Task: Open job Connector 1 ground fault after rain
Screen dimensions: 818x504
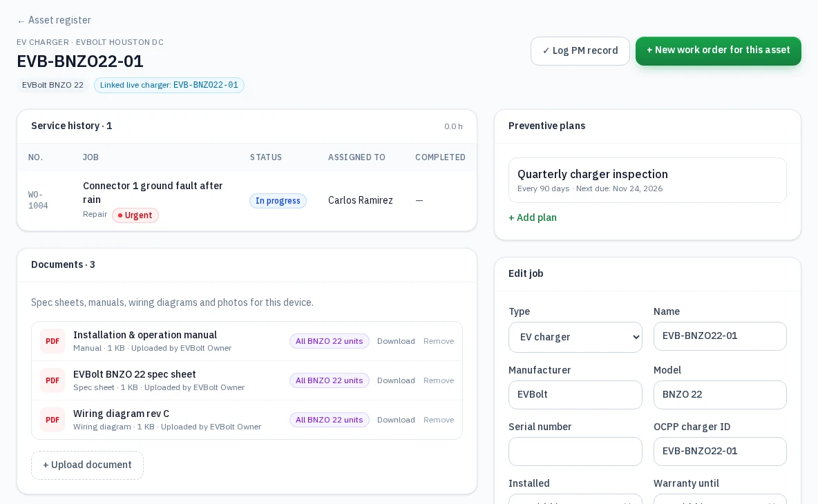Action: pos(153,193)
